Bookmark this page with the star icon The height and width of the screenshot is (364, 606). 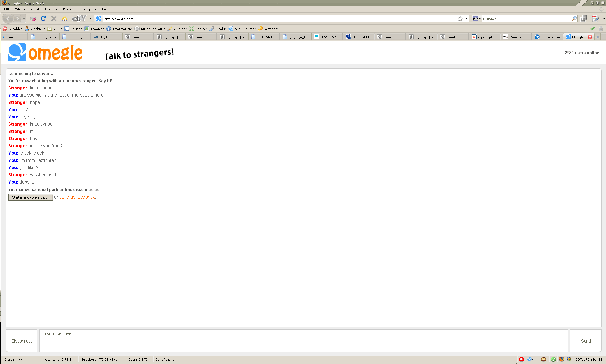[460, 19]
